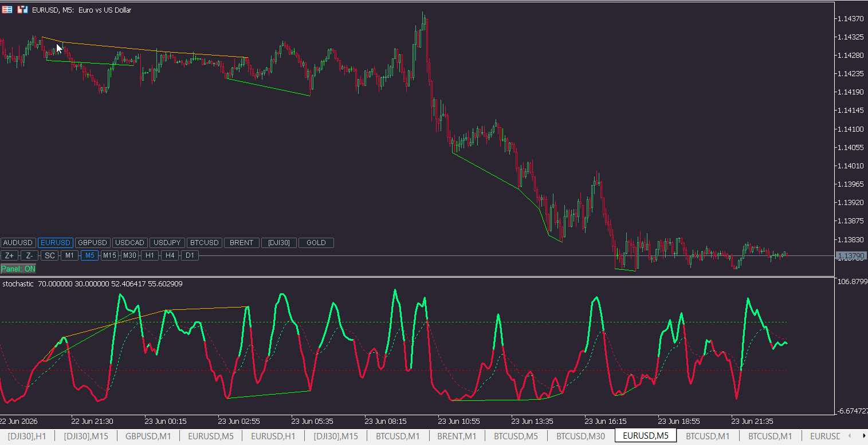This screenshot has height=445, width=868.
Task: Switch symbol to GBPUSD
Action: tap(93, 243)
